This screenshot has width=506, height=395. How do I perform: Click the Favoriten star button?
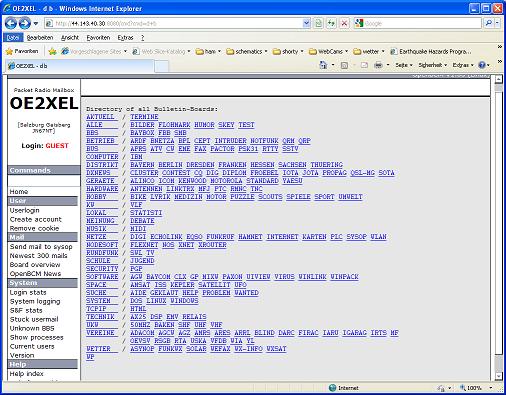point(22,51)
